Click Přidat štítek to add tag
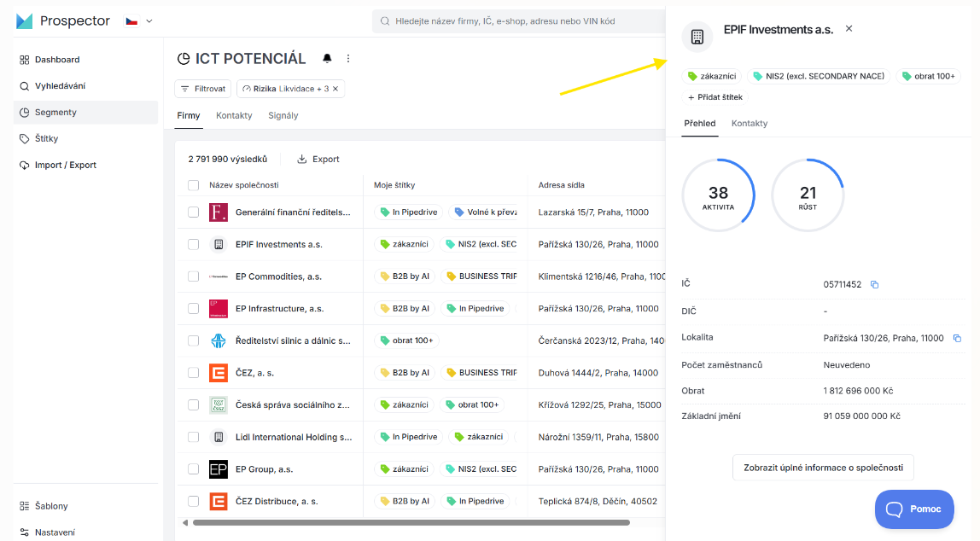The image size is (980, 541). click(x=715, y=97)
